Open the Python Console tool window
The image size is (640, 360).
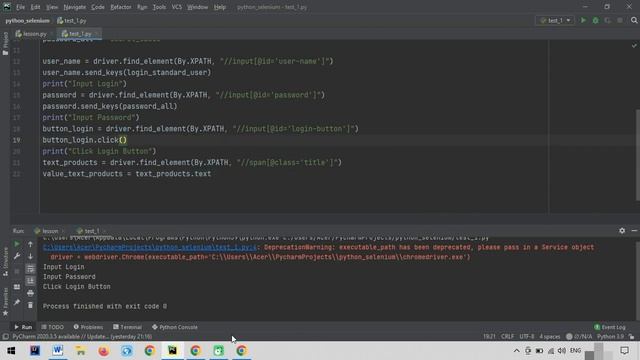click(175, 327)
